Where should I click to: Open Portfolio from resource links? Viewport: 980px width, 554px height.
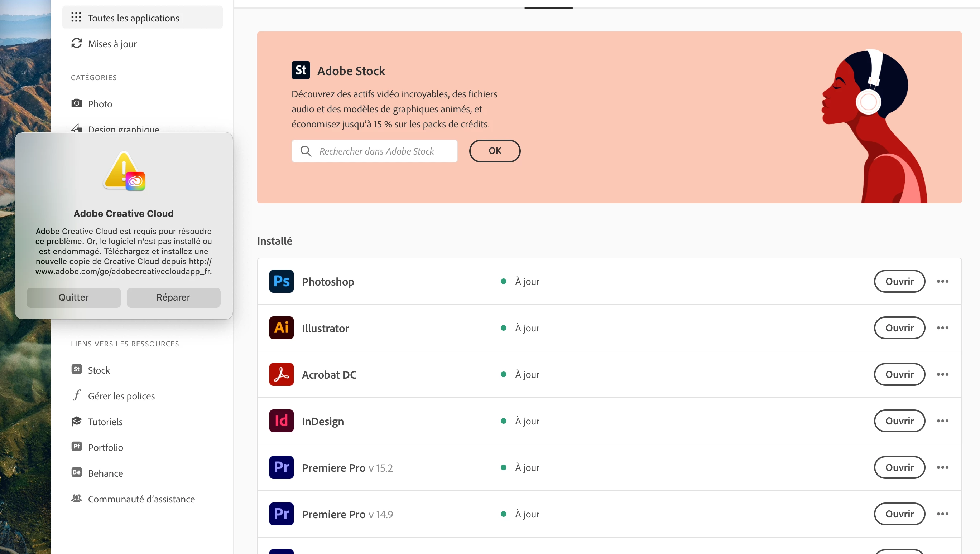105,447
